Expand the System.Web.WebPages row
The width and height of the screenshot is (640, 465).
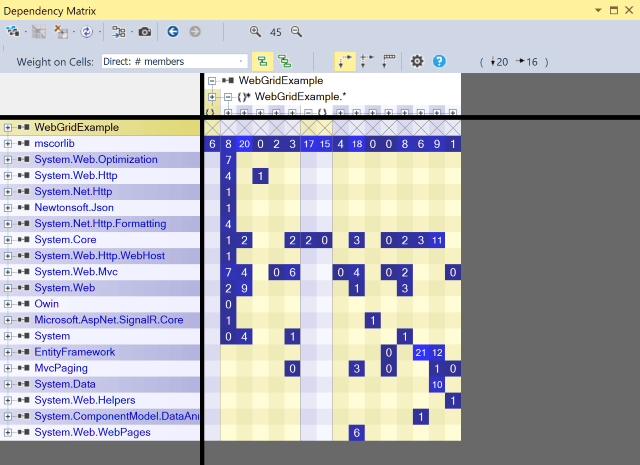(x=7, y=432)
